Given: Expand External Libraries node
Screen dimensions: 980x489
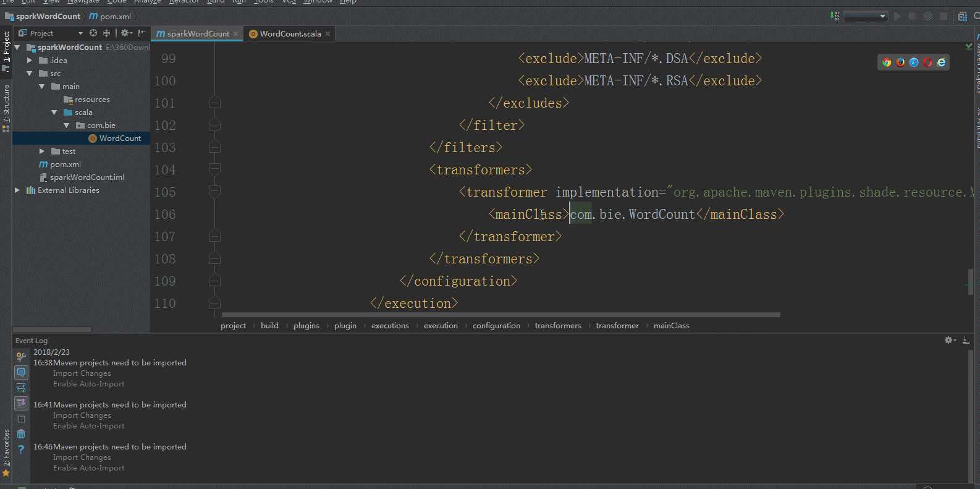Looking at the screenshot, I should (17, 190).
